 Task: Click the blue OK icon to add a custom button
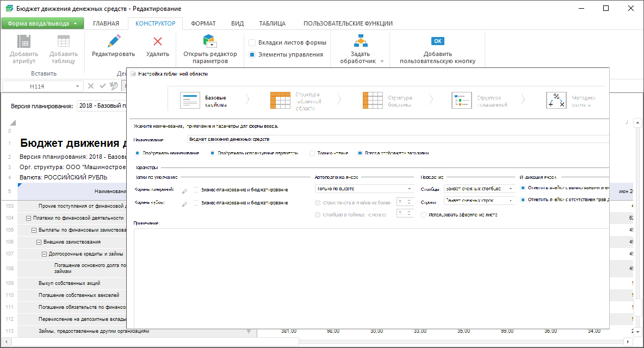(x=437, y=41)
